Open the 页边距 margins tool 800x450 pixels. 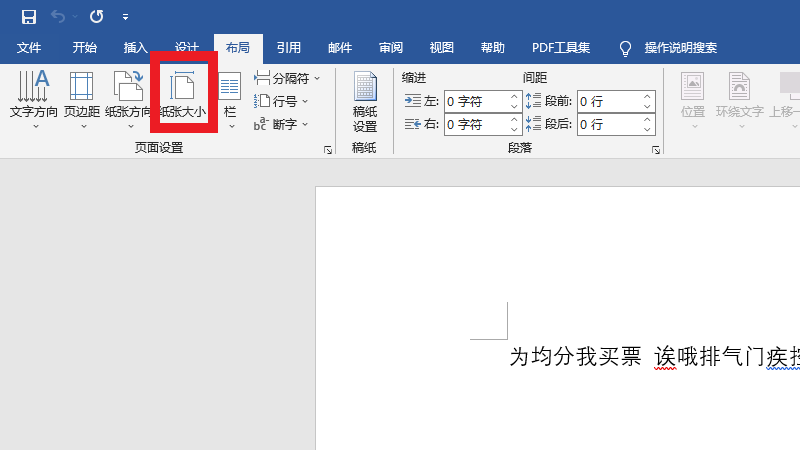point(82,100)
